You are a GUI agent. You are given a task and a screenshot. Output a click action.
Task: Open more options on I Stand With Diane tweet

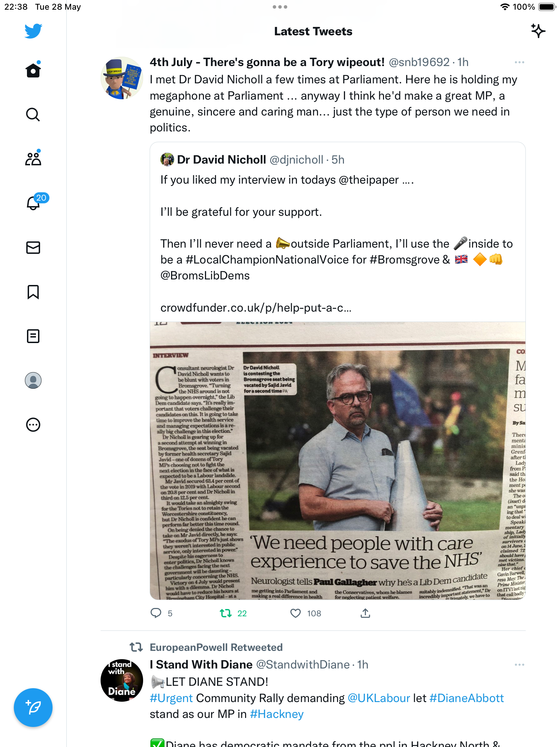519,665
